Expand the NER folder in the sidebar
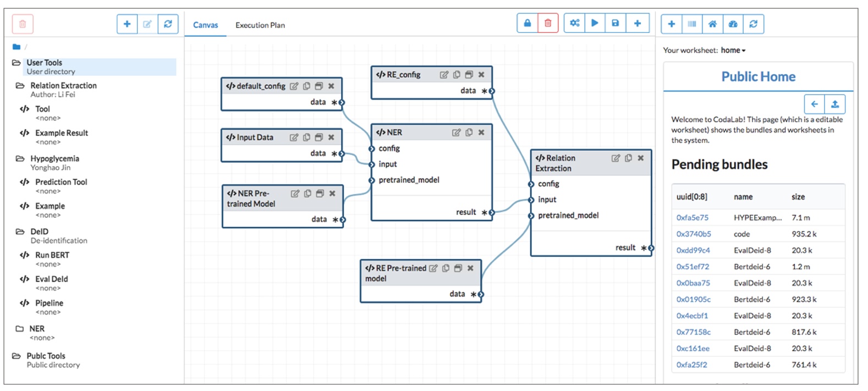Screen dimensions: 868x391 click(20, 329)
